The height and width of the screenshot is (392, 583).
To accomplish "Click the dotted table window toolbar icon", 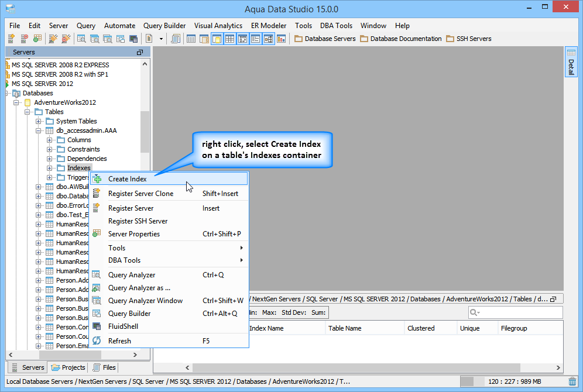I will [191, 38].
